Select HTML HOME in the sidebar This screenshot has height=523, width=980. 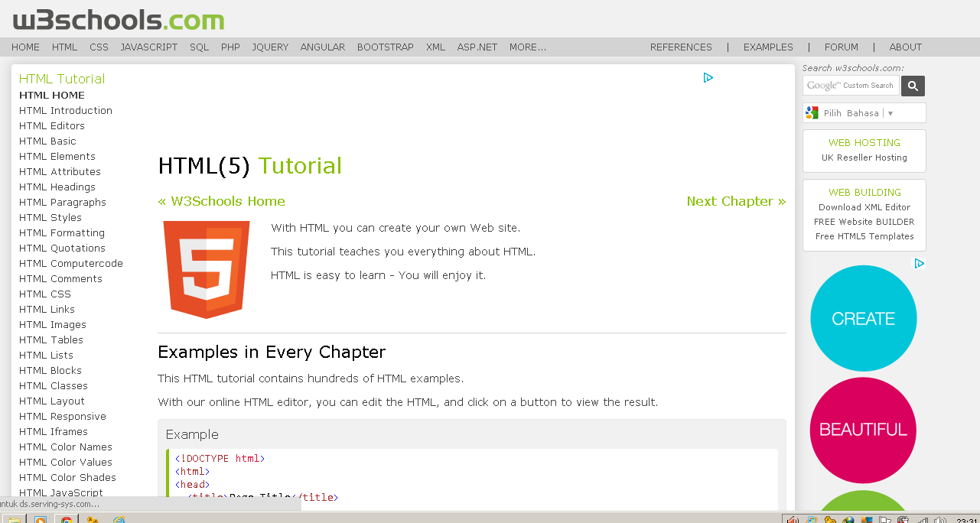52,96
